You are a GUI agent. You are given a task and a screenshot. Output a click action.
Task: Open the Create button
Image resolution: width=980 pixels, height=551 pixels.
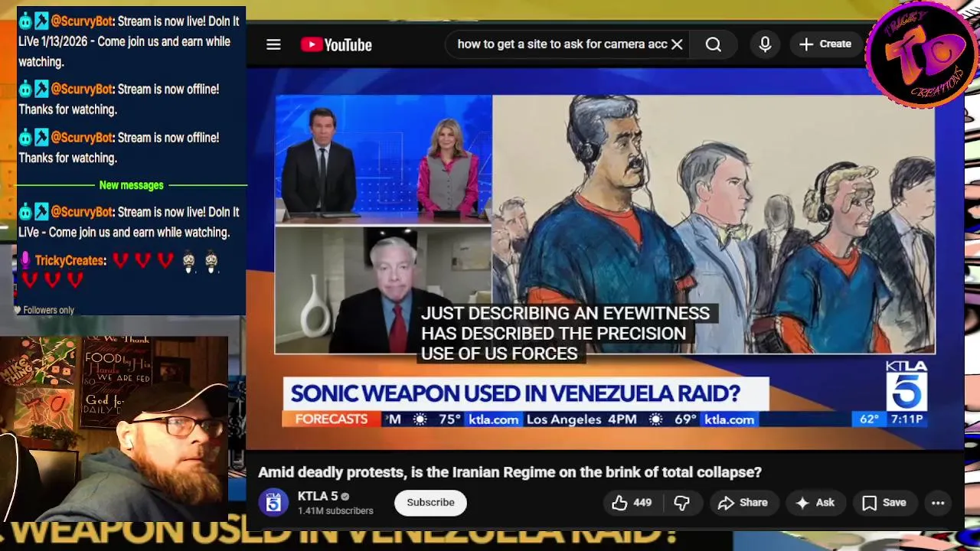825,44
